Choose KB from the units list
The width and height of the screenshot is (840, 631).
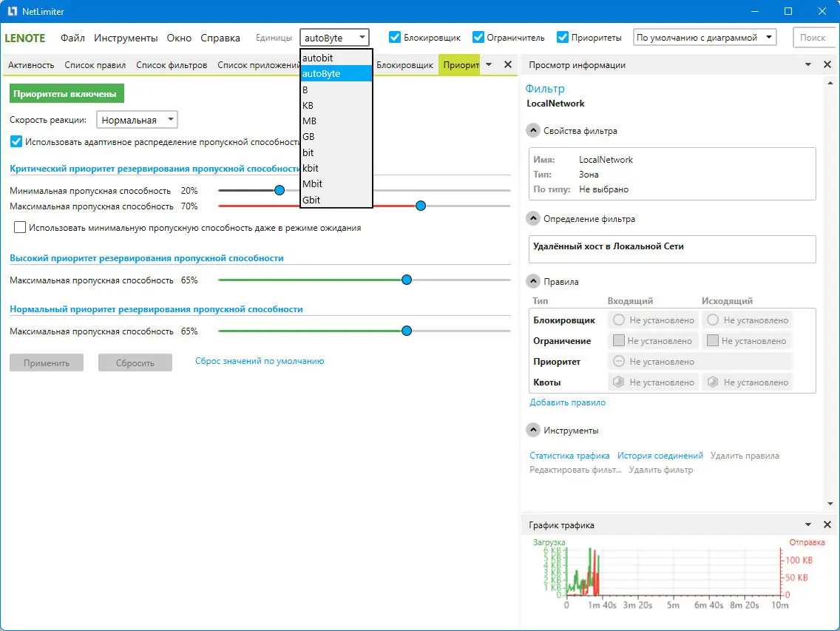[x=336, y=105]
